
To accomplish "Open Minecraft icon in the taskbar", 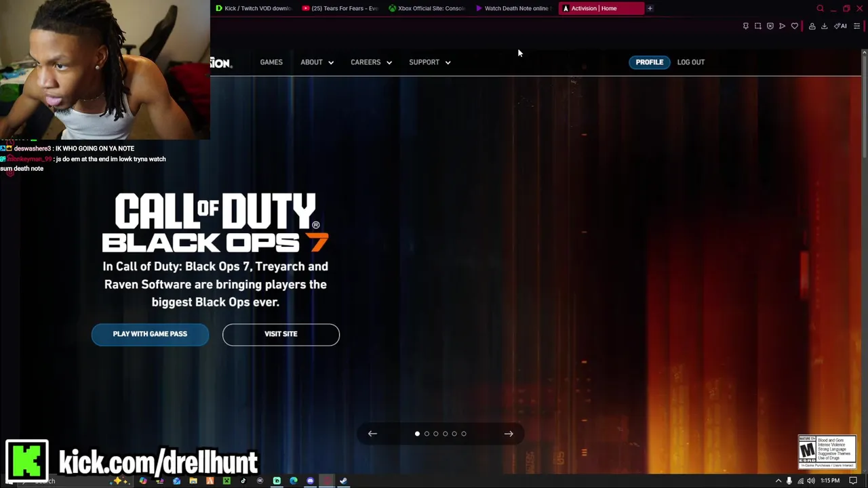I will pyautogui.click(x=226, y=481).
